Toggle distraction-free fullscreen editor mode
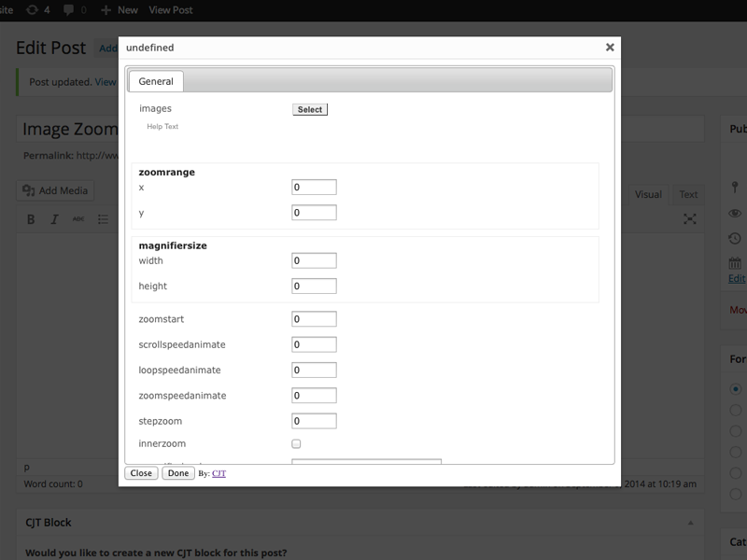747x560 pixels. [690, 218]
